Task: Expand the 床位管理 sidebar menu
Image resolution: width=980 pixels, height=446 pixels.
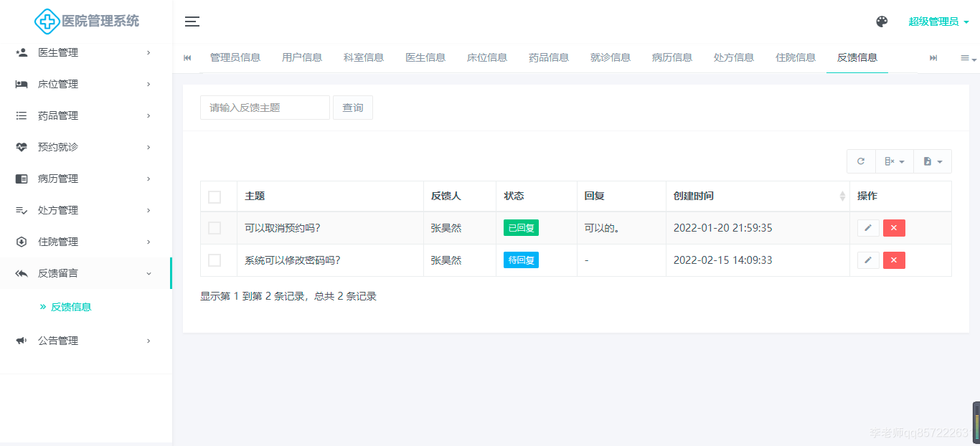Action: tap(86, 84)
